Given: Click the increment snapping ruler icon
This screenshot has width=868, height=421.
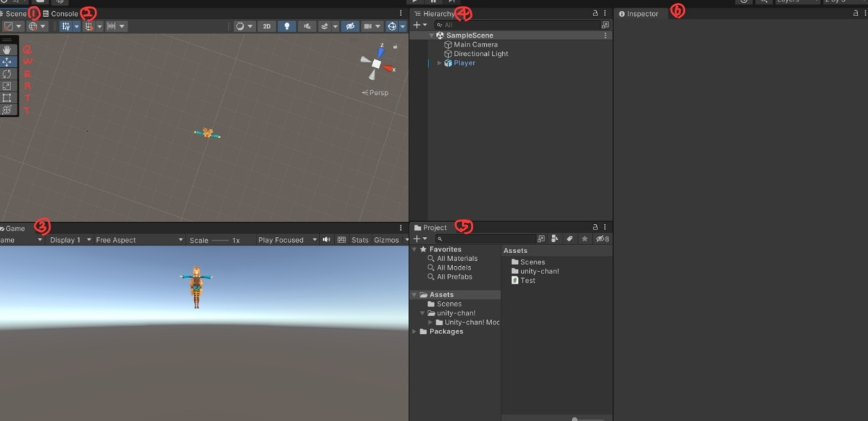Looking at the screenshot, I should [x=111, y=26].
